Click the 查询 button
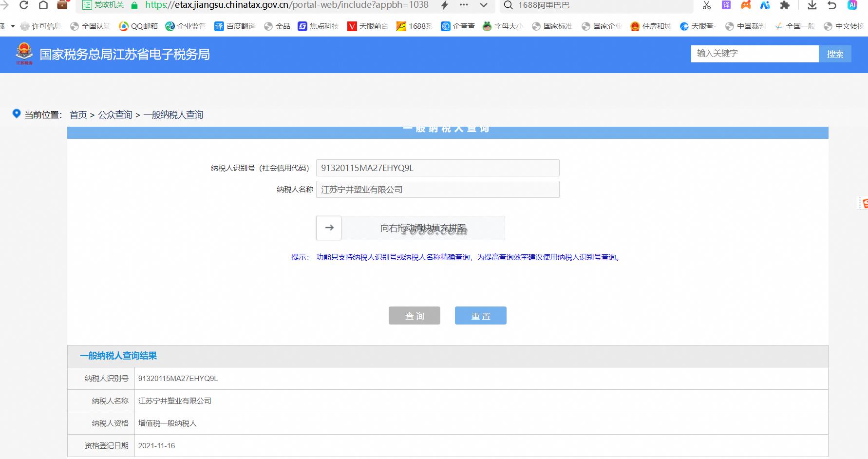 coord(415,315)
